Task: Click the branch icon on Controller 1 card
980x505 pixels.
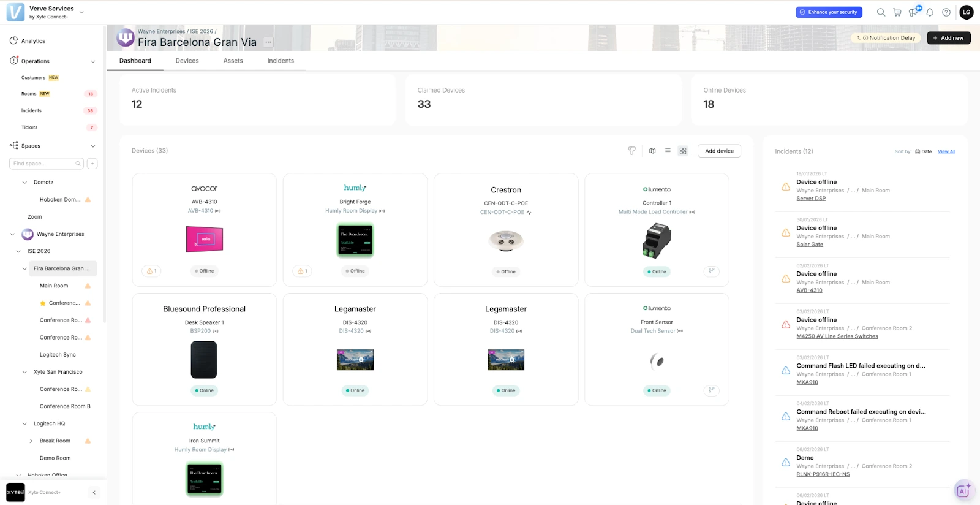Action: 711,271
